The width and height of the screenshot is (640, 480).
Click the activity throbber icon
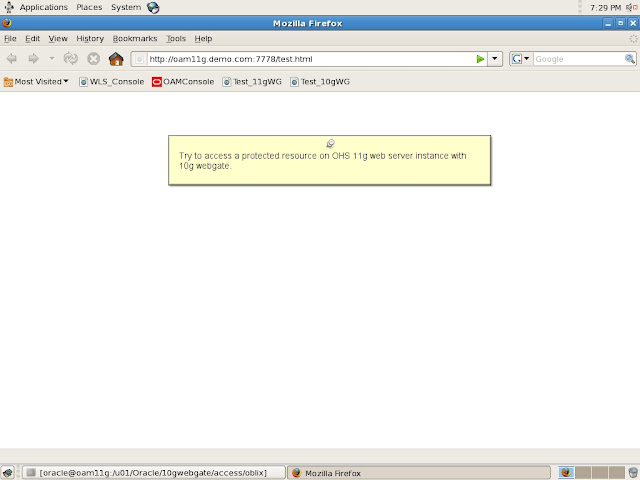pos(633,39)
